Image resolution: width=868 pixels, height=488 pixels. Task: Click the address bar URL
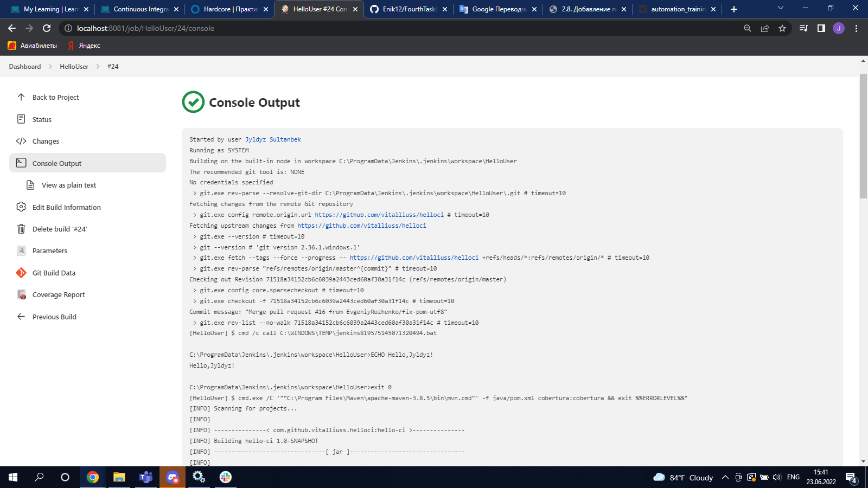145,28
